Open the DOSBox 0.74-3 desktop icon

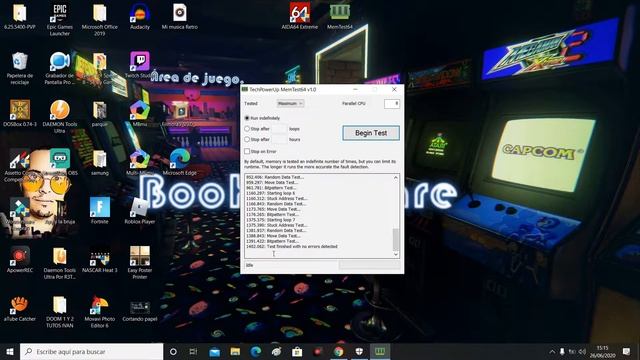[x=20, y=113]
